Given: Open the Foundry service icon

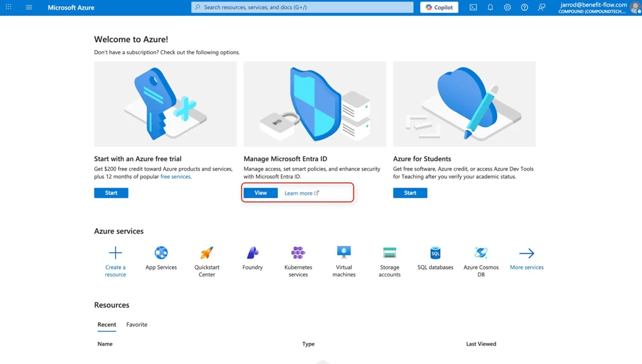Looking at the screenshot, I should (x=252, y=253).
